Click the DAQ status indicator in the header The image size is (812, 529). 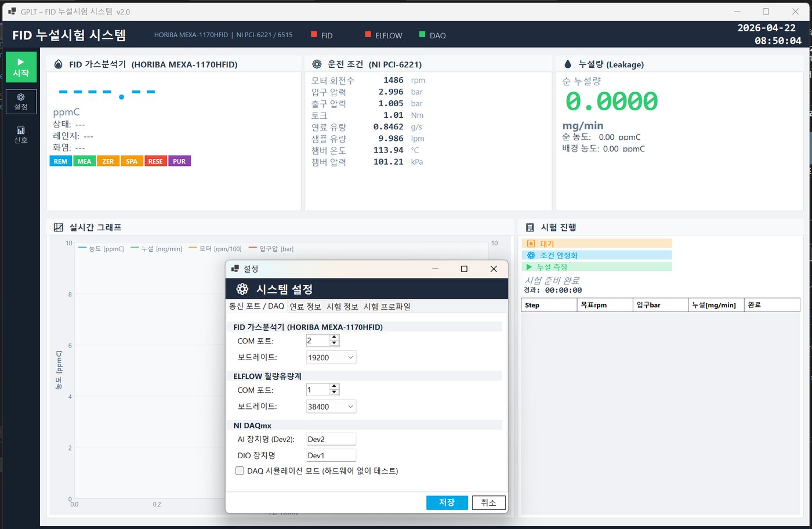coord(433,35)
